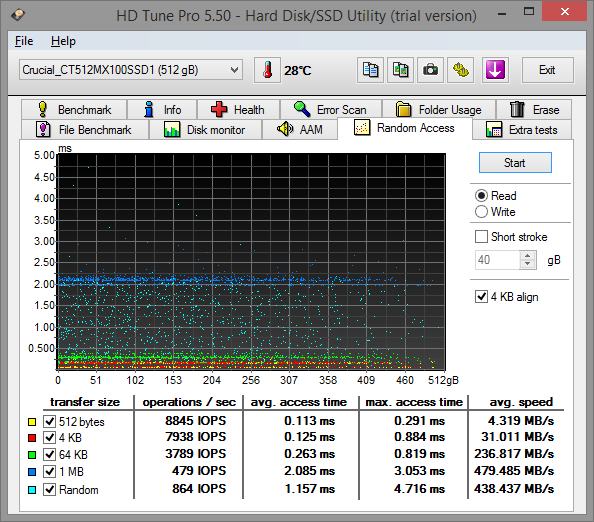Click the camera save screenshot icon

430,70
